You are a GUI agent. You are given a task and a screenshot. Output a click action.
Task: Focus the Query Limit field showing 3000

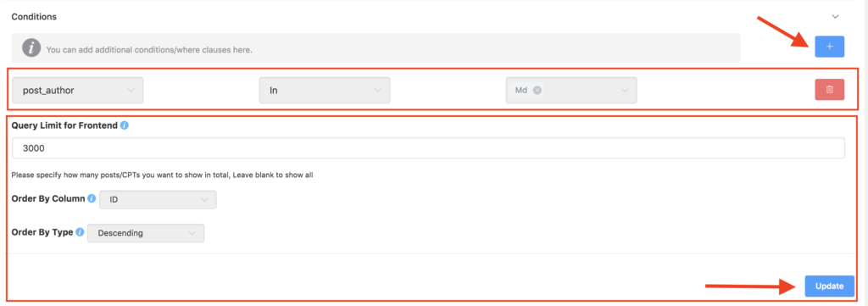click(x=428, y=148)
